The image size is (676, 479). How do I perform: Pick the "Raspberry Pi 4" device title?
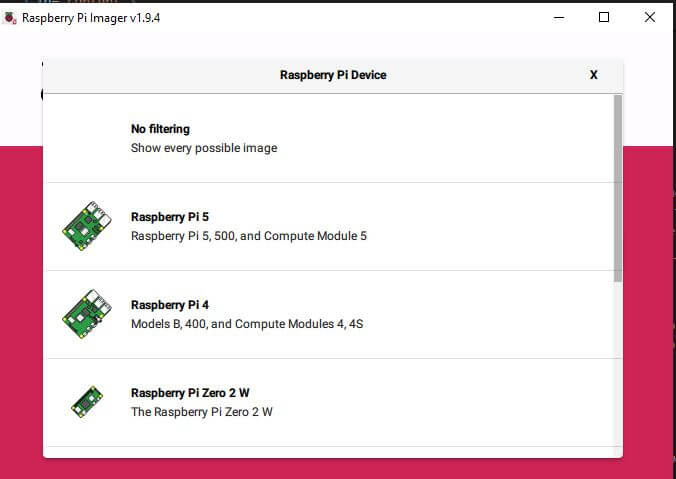(x=170, y=305)
